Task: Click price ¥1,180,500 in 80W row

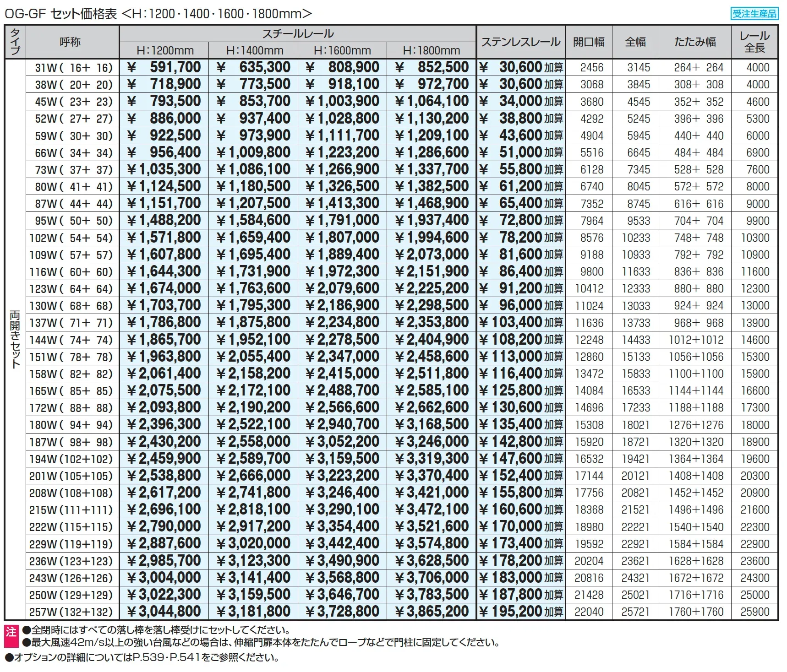Action: [x=253, y=186]
